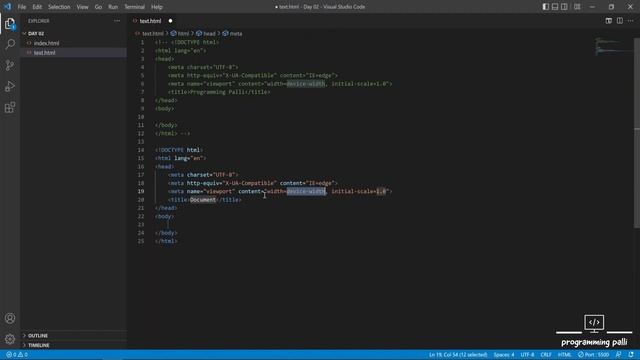The width and height of the screenshot is (640, 360).
Task: Open the Extensions view icon
Action: (x=10, y=107)
